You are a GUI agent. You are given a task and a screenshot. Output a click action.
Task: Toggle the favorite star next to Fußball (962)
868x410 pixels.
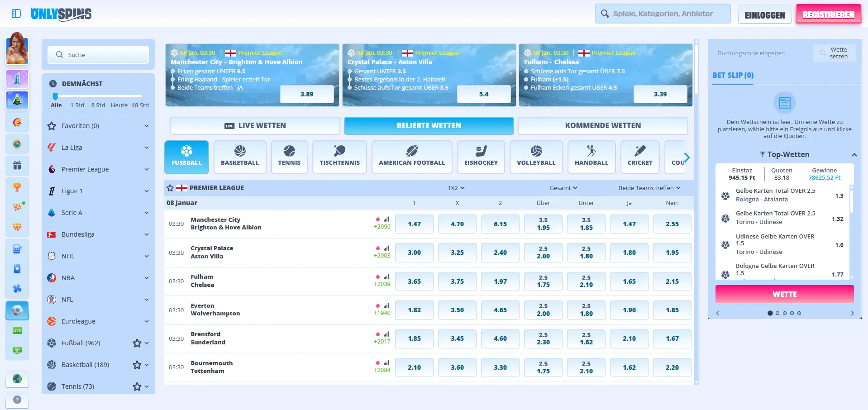click(x=137, y=343)
